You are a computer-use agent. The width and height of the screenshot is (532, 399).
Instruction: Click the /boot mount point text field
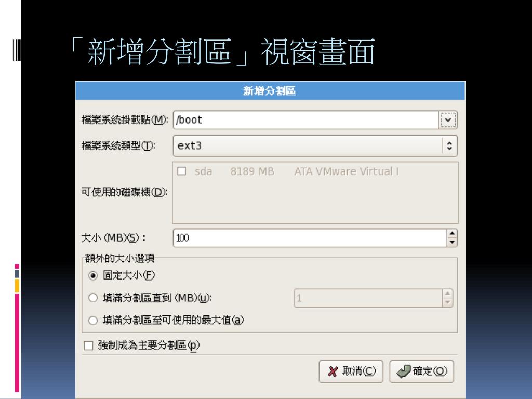pos(305,120)
